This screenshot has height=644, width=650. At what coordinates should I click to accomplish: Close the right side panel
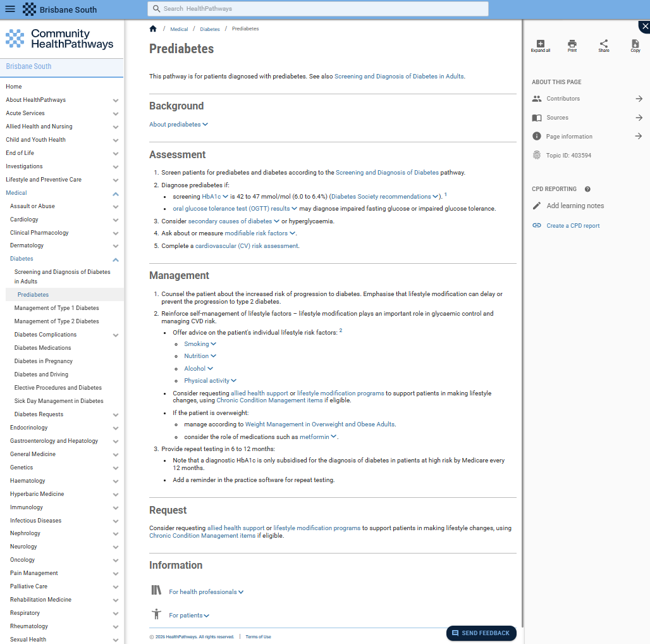click(644, 27)
